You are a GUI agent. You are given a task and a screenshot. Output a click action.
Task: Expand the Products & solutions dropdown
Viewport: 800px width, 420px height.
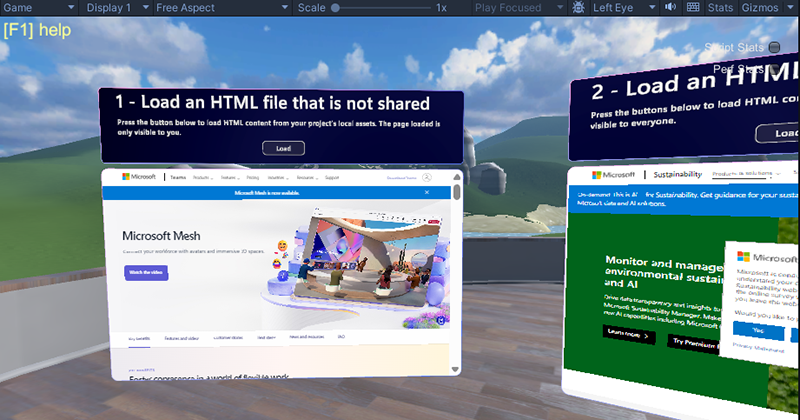click(x=746, y=174)
